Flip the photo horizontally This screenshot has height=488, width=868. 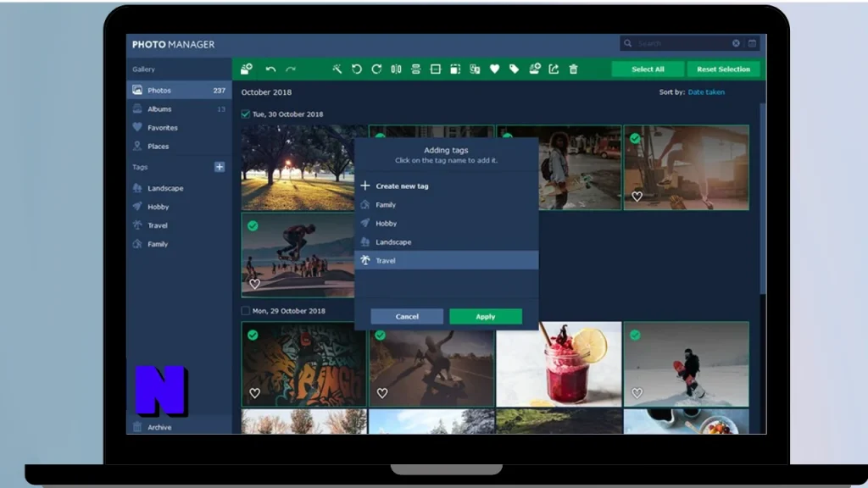(396, 69)
